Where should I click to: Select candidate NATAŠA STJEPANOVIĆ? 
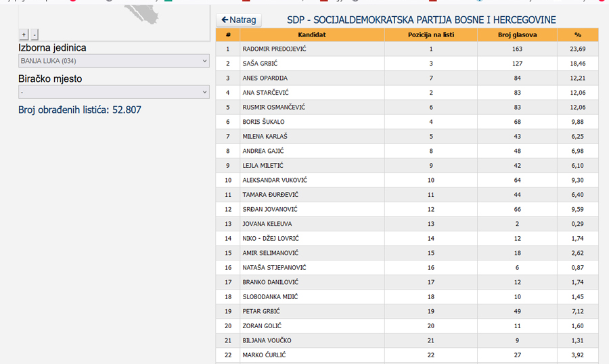point(274,267)
